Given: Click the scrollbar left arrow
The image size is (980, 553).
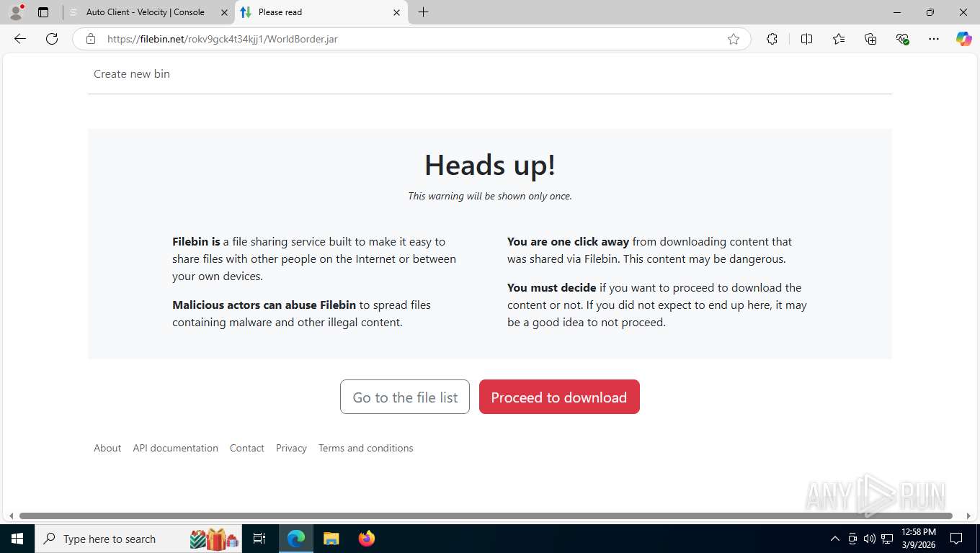Looking at the screenshot, I should click(10, 516).
